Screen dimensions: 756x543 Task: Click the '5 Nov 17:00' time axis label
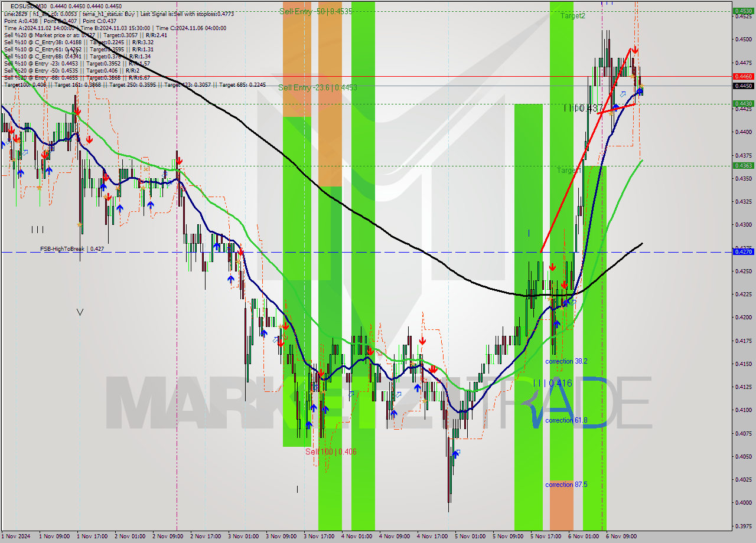click(x=546, y=537)
